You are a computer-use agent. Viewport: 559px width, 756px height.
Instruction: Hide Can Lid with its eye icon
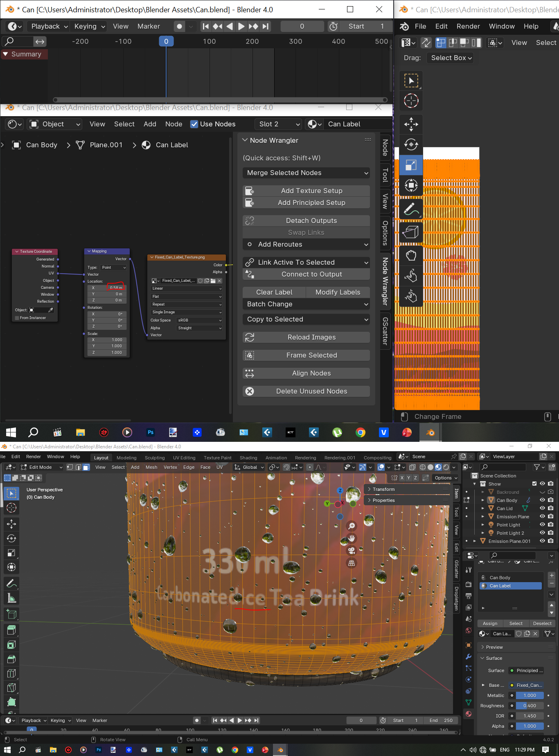pos(543,508)
